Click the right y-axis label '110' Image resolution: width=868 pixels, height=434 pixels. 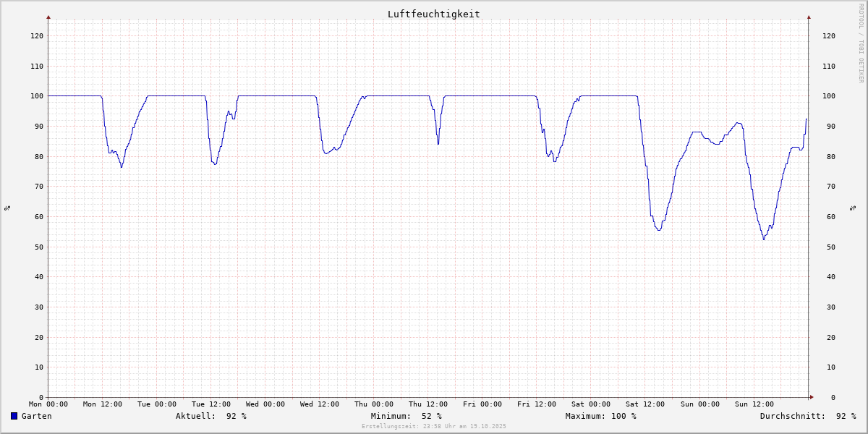tap(829, 66)
